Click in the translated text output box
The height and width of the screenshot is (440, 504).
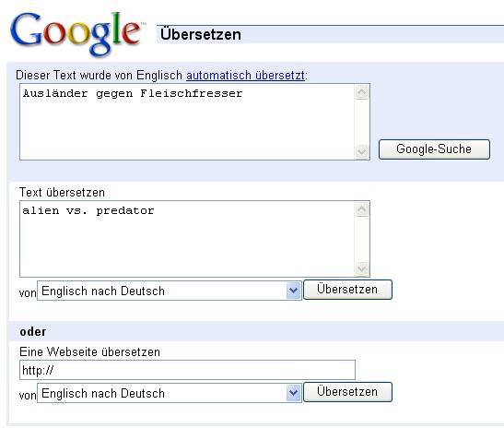point(187,122)
